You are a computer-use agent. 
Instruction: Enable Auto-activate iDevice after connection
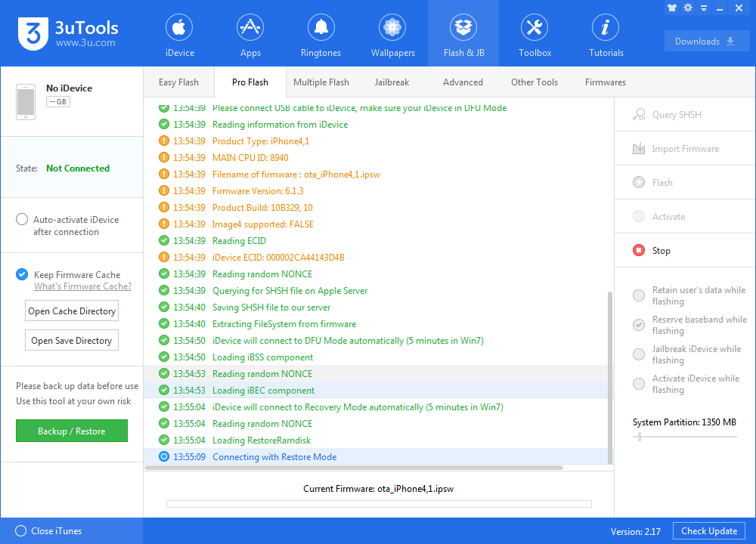click(22, 220)
